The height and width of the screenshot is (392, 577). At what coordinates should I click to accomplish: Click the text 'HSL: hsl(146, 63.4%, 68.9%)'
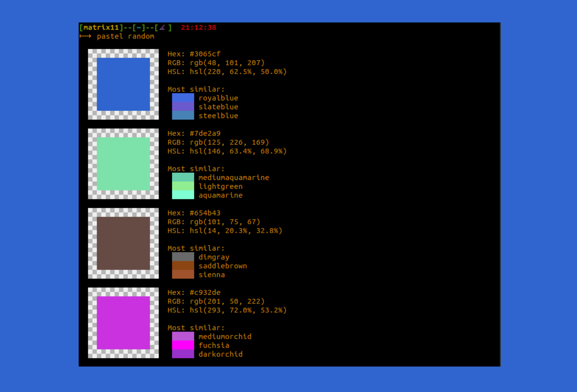(227, 151)
